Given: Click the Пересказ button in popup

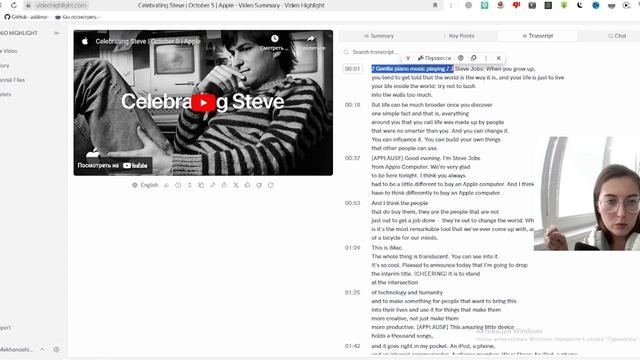Looking at the screenshot, I should tap(435, 58).
